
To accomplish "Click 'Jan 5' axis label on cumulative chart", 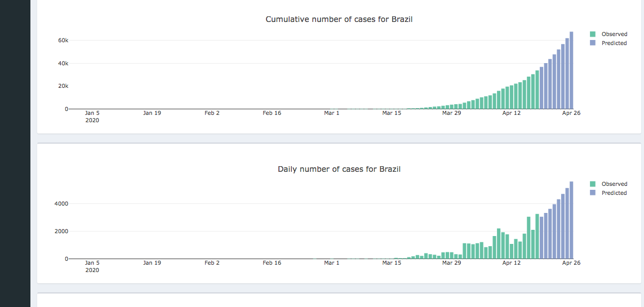I will [x=92, y=113].
